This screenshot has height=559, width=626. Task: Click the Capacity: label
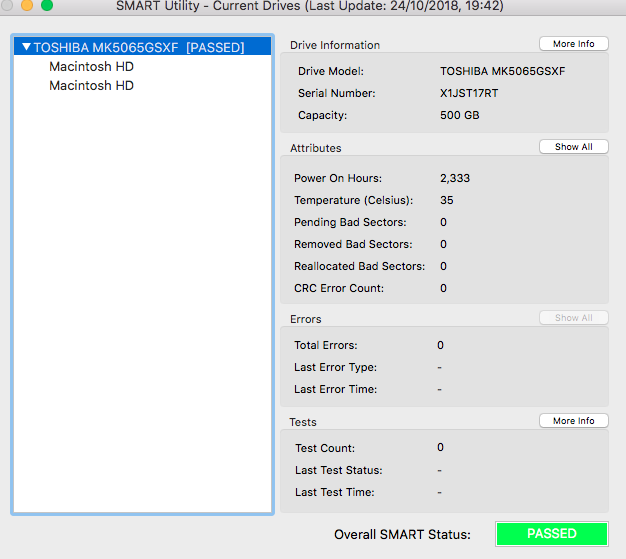(323, 115)
